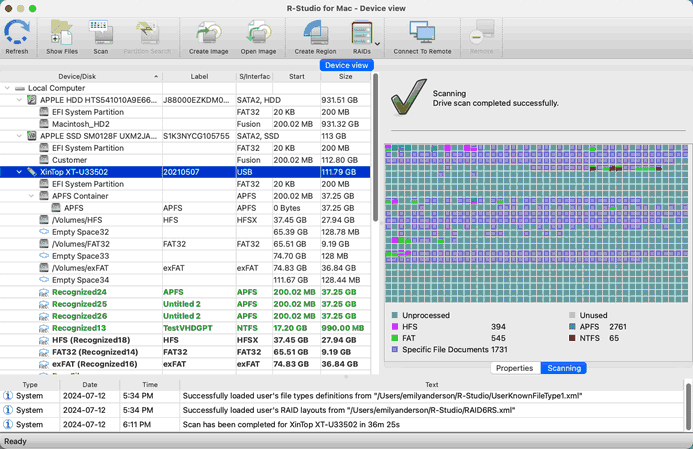Click the Create Image toolbar icon
Image resolution: width=693 pixels, height=449 pixels.
[209, 33]
